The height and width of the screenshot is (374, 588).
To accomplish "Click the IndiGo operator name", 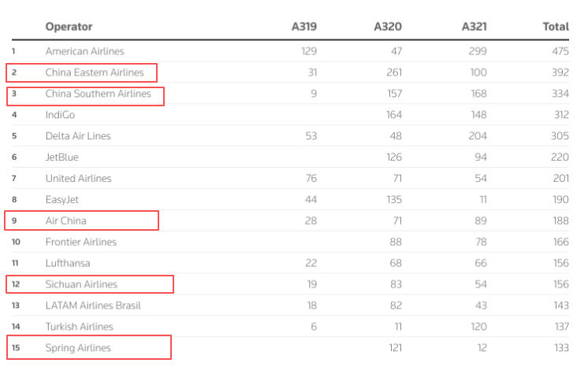I will point(61,115).
